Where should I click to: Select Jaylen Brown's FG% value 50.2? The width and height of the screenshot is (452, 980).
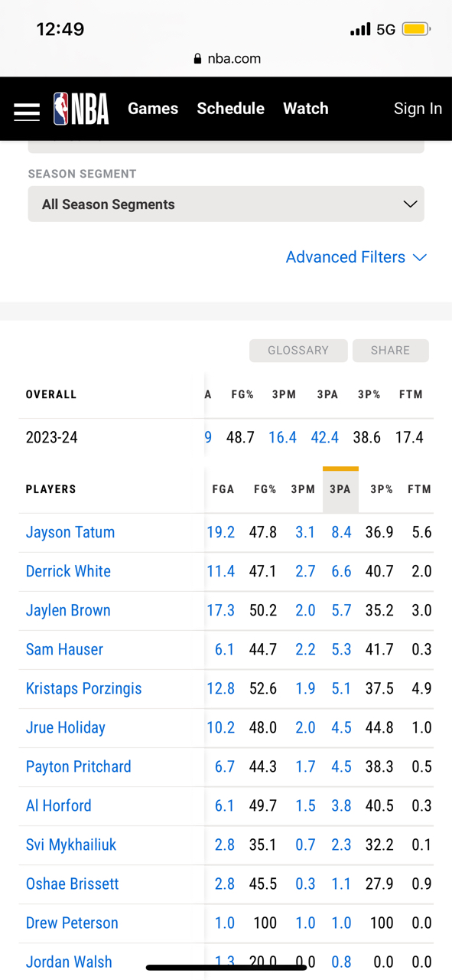pos(263,610)
